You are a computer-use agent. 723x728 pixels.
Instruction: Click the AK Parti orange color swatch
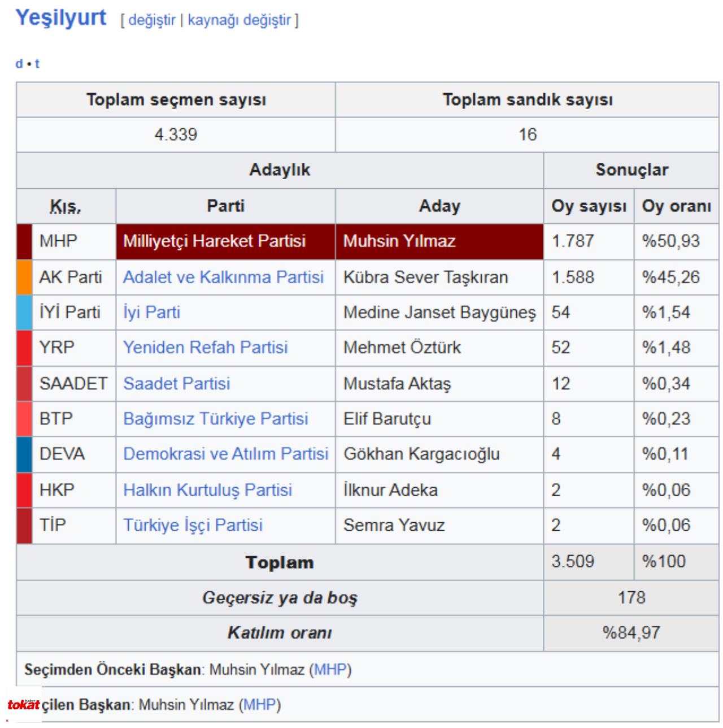coord(24,278)
